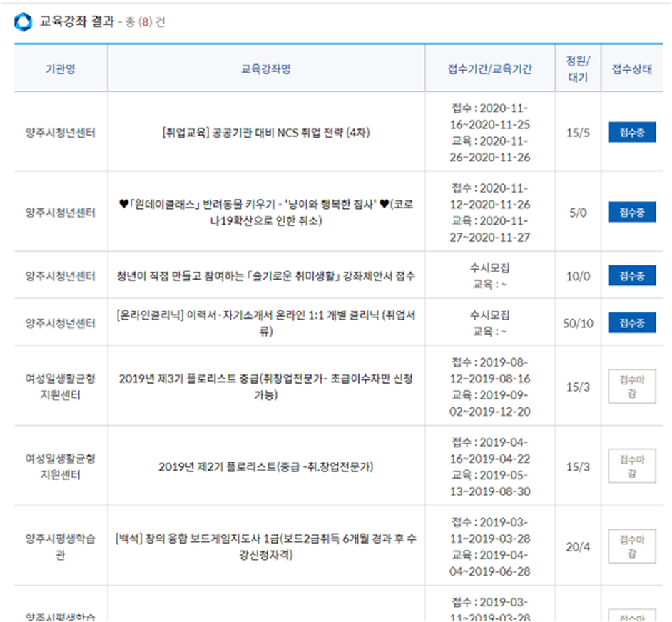Image resolution: width=672 pixels, height=622 pixels.
Task: Click 접수중 button for 반려동물 키우기 원데이클래스
Action: (632, 212)
